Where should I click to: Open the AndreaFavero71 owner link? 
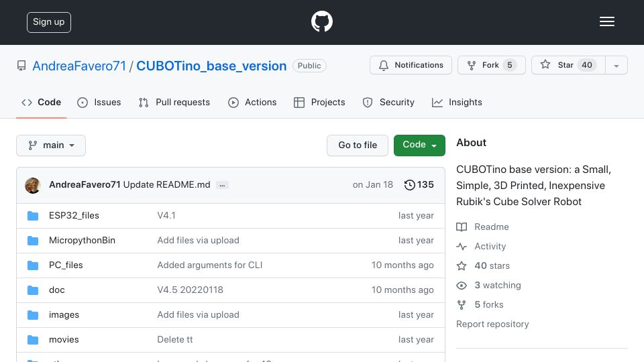pyautogui.click(x=79, y=66)
